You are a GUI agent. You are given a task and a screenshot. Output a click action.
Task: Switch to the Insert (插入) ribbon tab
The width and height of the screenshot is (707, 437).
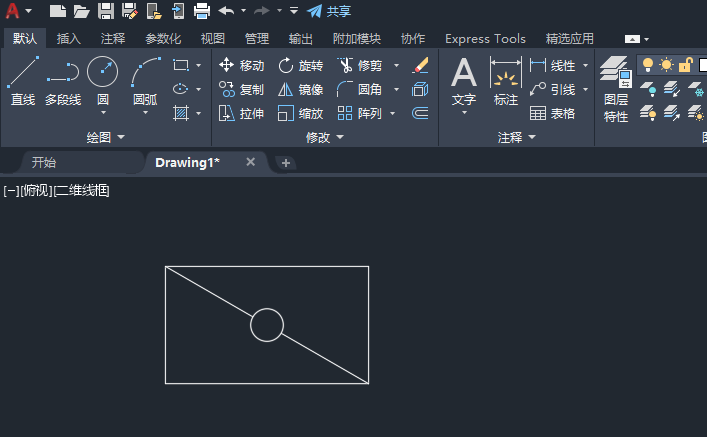point(69,39)
